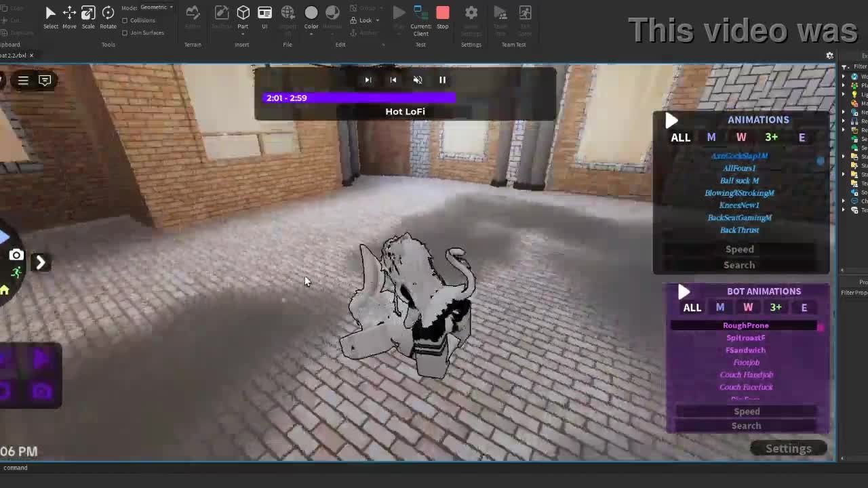This screenshot has height=488, width=868.
Task: Expand the Lock dropdown in Edit section
Action: coord(366,20)
